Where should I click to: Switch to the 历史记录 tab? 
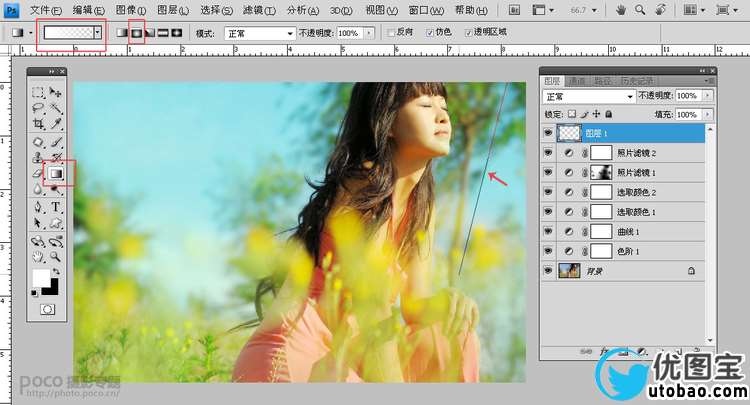point(637,81)
